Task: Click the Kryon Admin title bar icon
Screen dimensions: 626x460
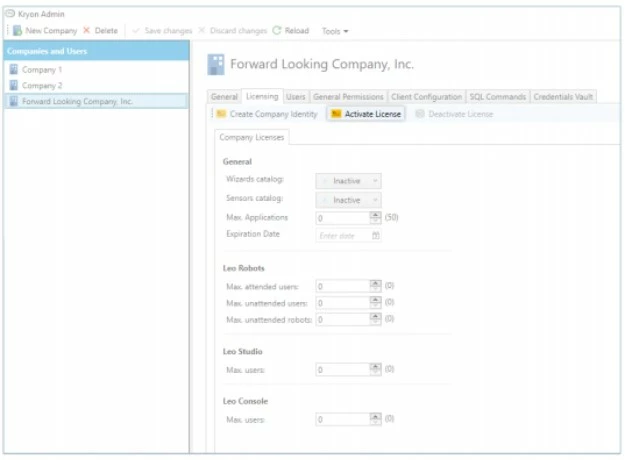Action: [x=11, y=14]
